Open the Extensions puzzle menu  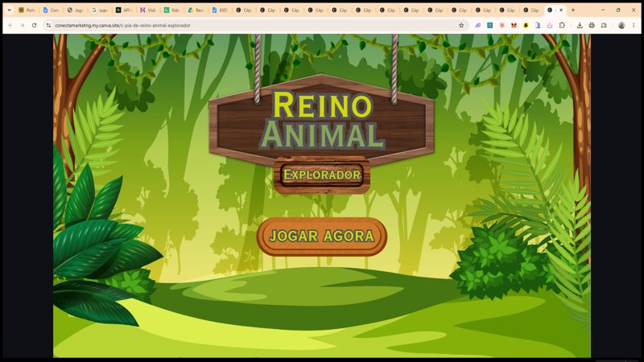coord(562,26)
